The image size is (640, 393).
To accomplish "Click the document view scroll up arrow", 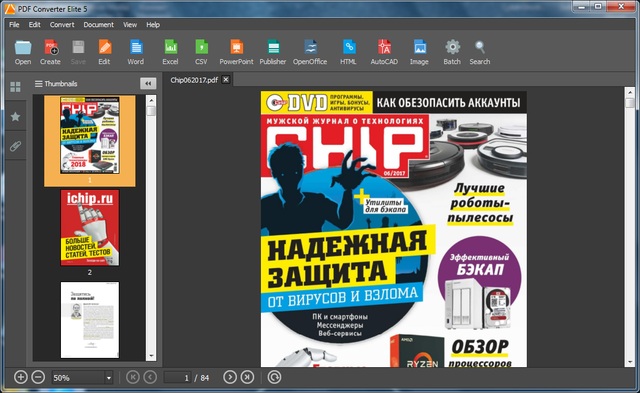I will pos(630,92).
